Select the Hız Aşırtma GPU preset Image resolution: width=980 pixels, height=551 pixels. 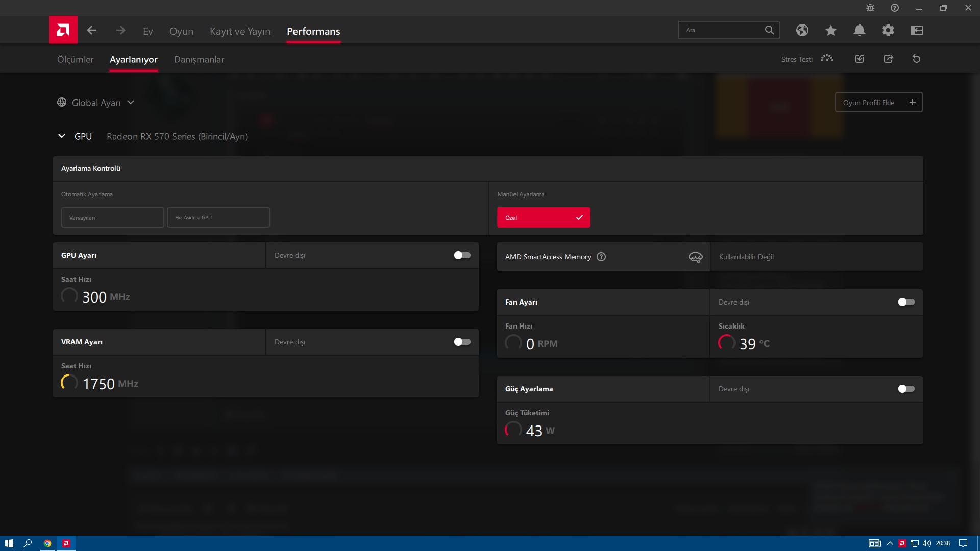coord(218,217)
